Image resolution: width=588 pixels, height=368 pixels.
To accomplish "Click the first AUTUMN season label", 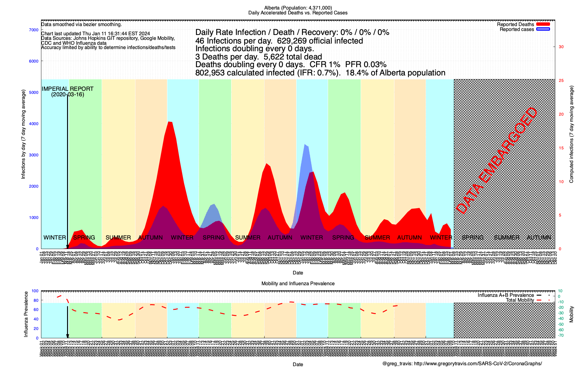I will click(150, 237).
